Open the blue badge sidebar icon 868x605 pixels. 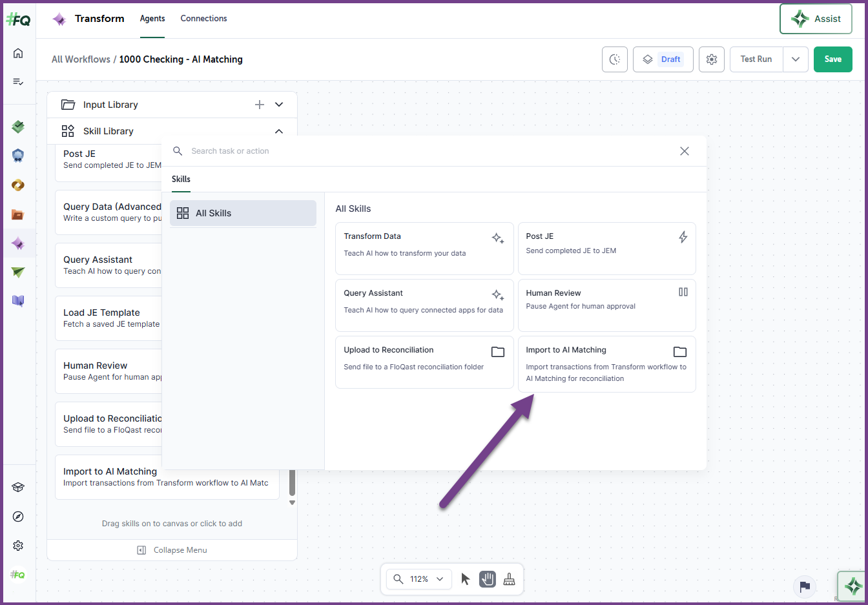pyautogui.click(x=18, y=156)
